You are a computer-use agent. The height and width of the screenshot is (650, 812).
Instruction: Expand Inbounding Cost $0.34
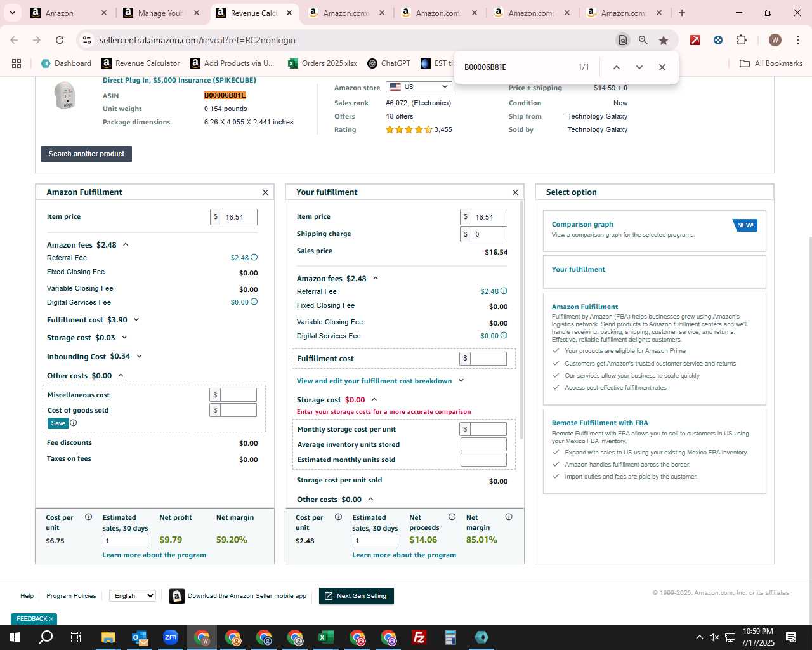pos(140,357)
